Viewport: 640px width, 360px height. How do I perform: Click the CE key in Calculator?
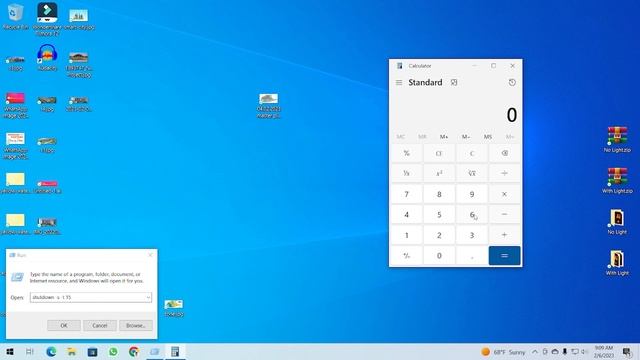coord(439,153)
